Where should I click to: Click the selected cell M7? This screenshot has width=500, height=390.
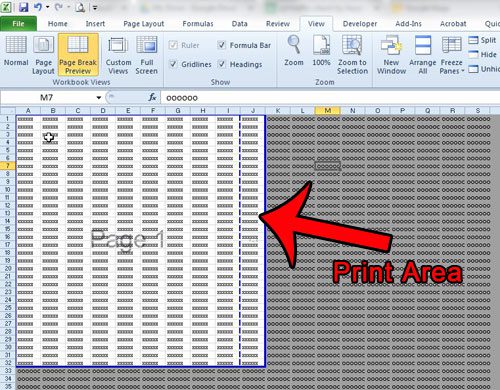pos(328,166)
